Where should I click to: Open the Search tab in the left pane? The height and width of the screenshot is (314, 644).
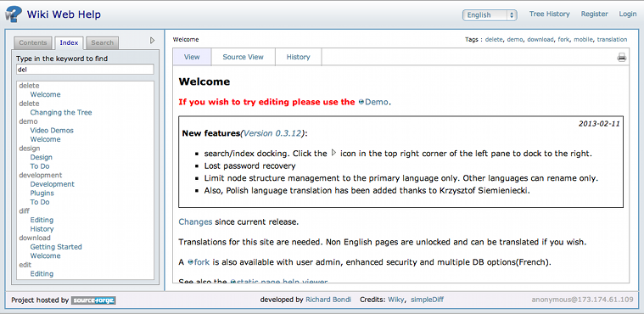pos(103,42)
